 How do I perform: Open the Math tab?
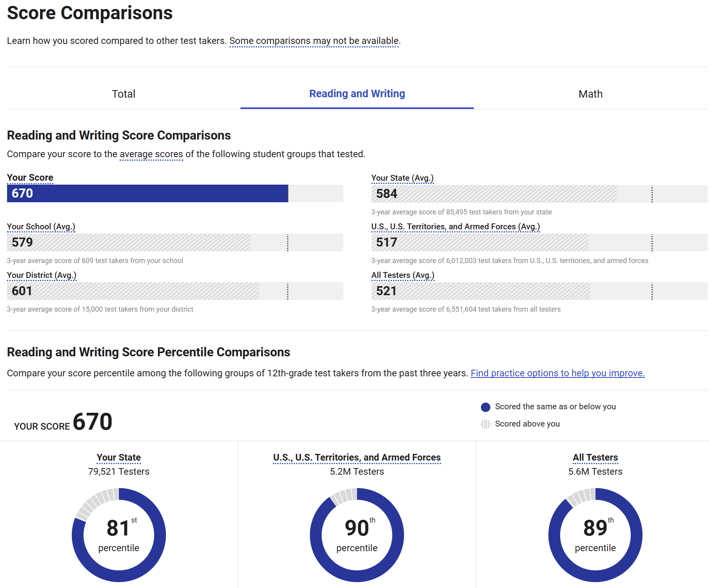point(590,94)
